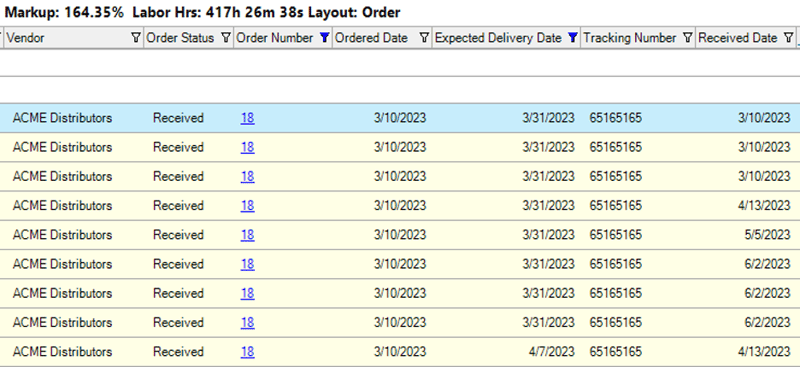The width and height of the screenshot is (800, 367).
Task: Open order 18 link received 5/5/2023
Action: 247,235
